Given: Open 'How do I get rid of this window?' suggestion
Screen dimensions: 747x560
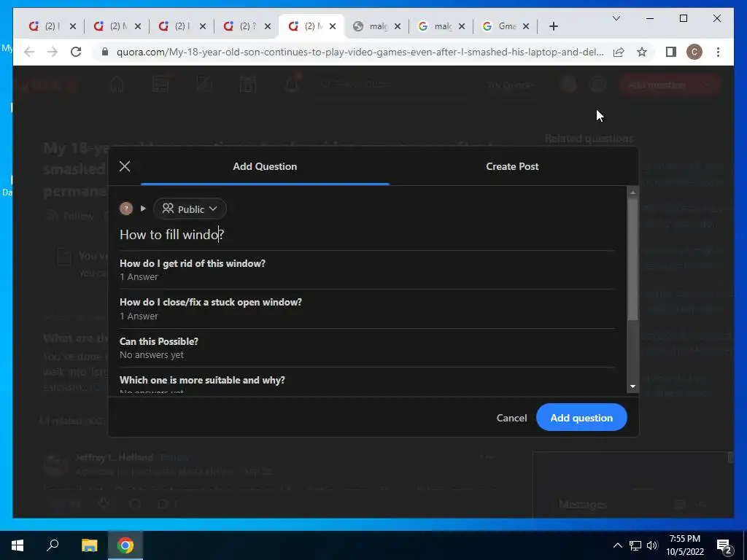Looking at the screenshot, I should tap(367, 270).
